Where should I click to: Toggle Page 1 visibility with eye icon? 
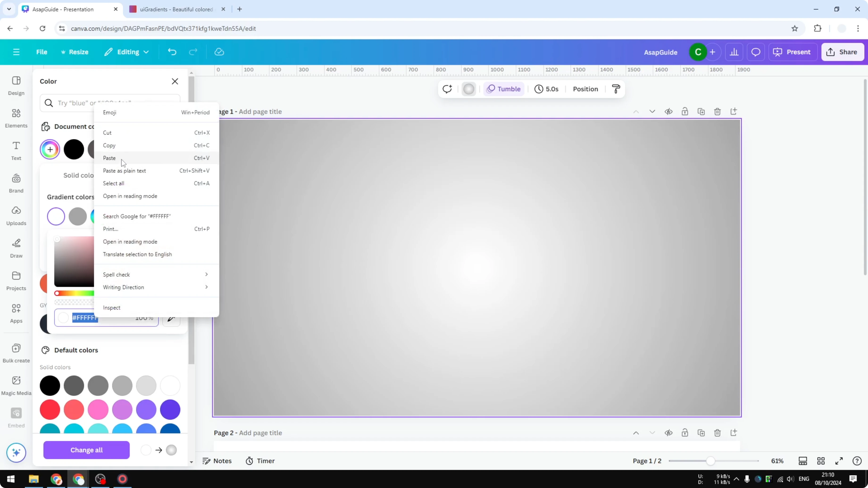pos(669,112)
